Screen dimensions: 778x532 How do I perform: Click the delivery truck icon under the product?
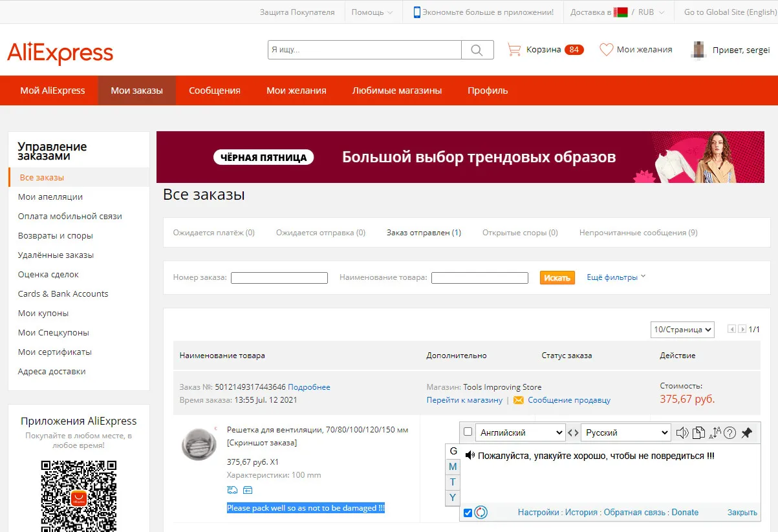(x=232, y=489)
